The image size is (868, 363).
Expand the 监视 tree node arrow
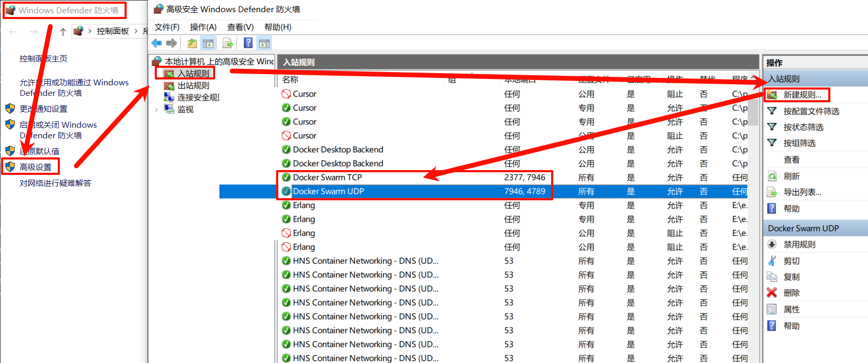point(156,110)
